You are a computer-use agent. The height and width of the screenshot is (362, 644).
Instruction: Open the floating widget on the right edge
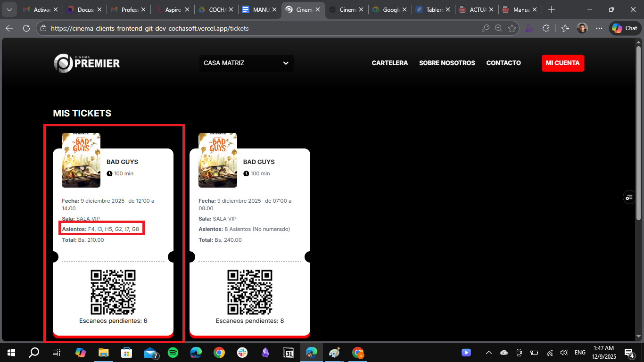[629, 197]
